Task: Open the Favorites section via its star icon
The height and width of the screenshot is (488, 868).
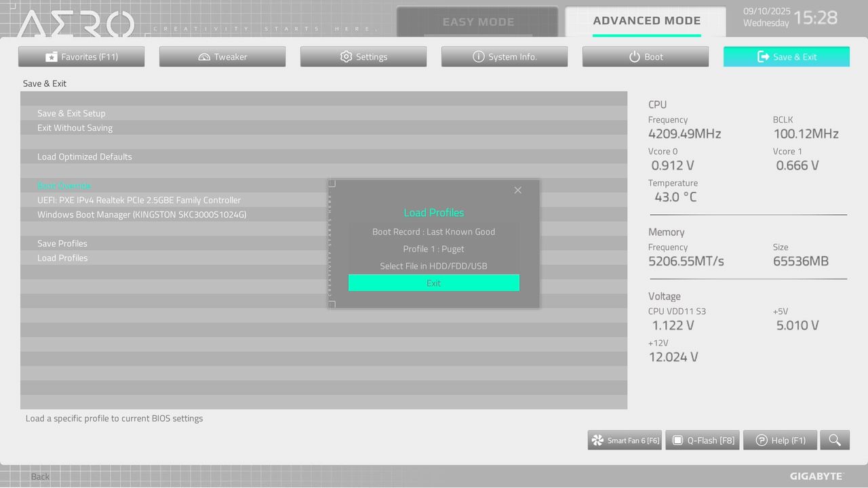Action: [x=52, y=56]
